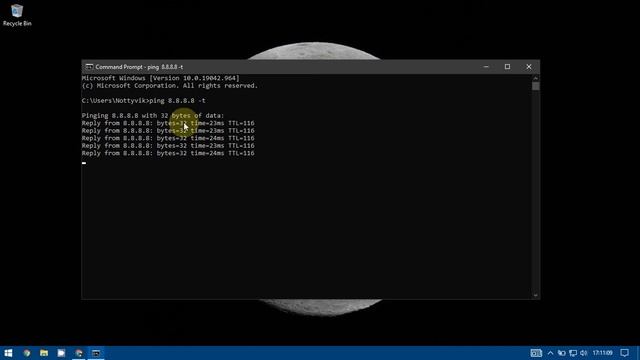The image size is (640, 360).
Task: Open the Action Center notifications icon
Action: (624, 353)
